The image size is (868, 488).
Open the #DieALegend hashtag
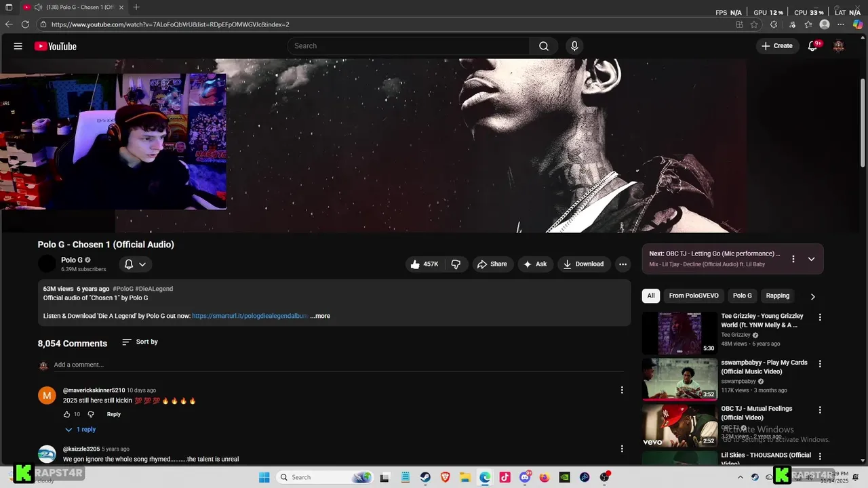[154, 289]
